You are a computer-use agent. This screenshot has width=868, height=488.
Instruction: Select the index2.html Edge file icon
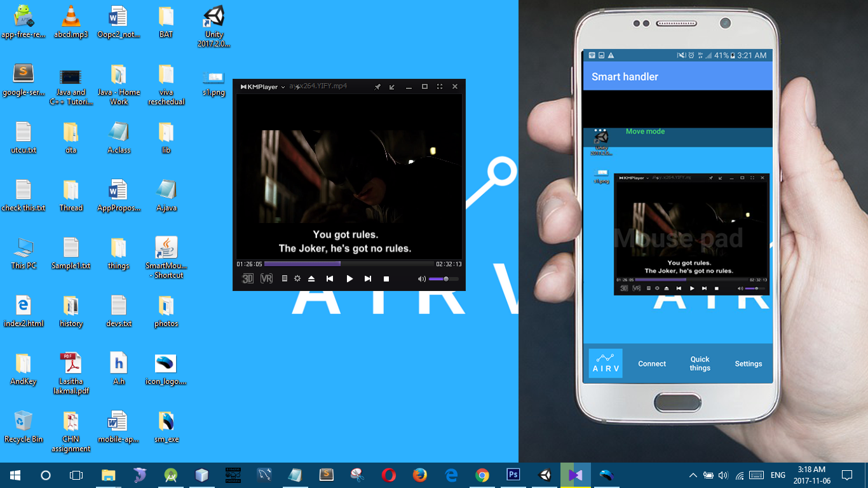(24, 311)
